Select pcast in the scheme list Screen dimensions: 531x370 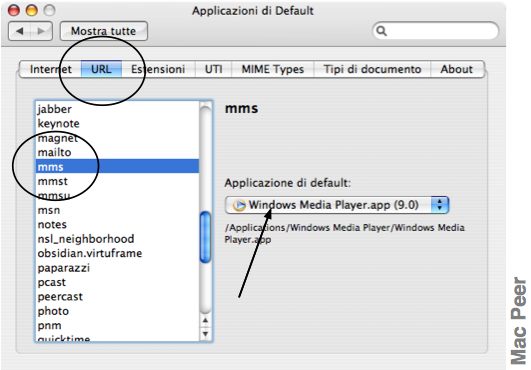click(x=117, y=282)
